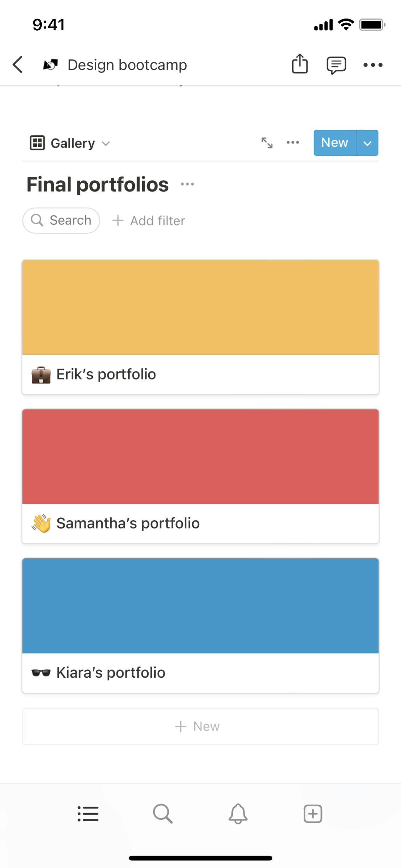Open the share sheet icon

pyautogui.click(x=300, y=64)
